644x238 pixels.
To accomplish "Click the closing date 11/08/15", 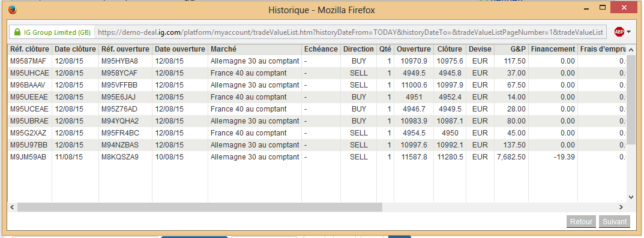I will 69,156.
